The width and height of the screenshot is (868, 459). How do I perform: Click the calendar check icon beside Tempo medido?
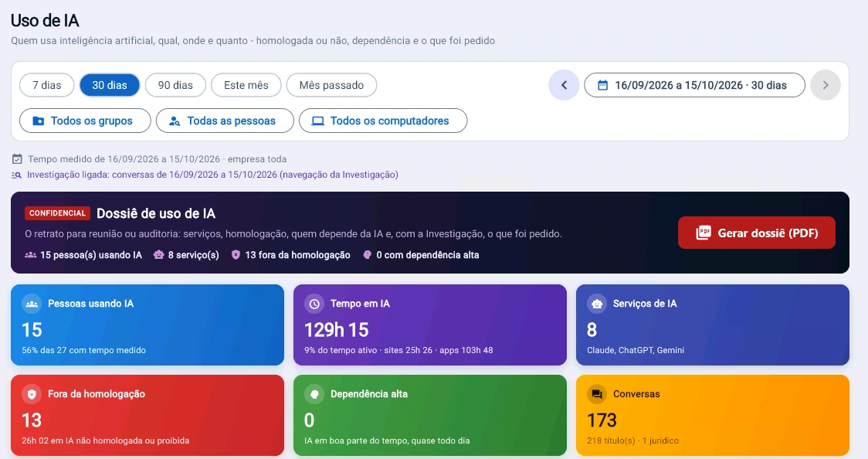click(x=17, y=159)
